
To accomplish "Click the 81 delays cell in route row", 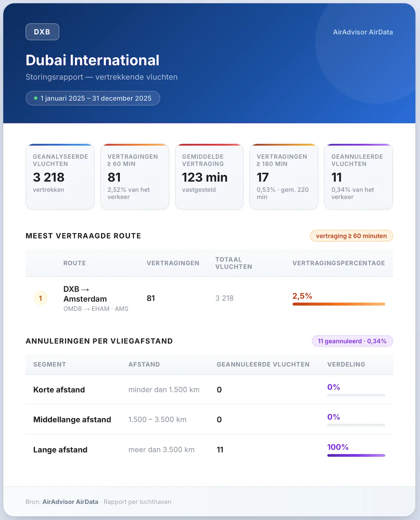I will (x=151, y=298).
